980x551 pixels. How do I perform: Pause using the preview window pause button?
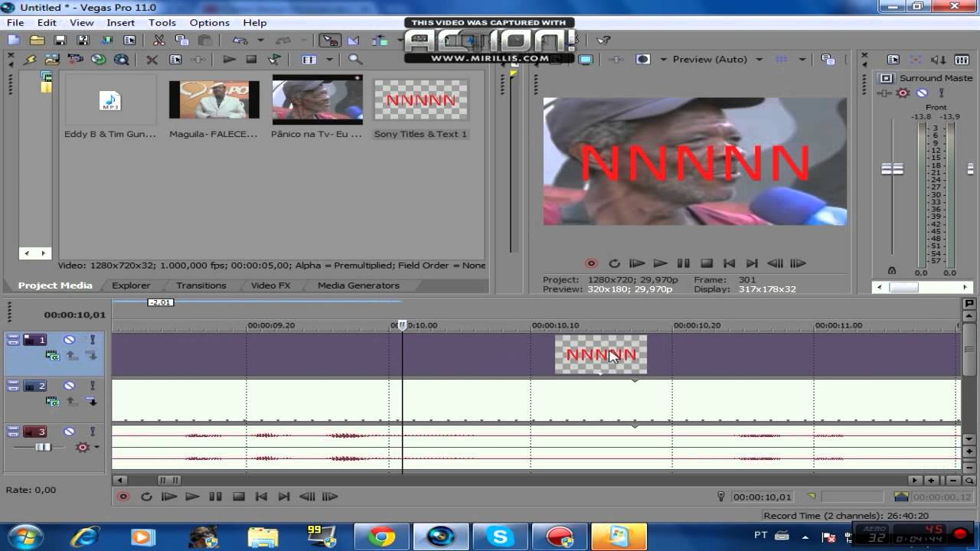click(x=684, y=263)
